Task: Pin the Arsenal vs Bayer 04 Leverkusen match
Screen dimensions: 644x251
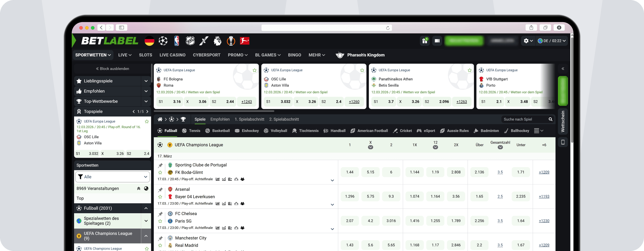Action: (160, 190)
